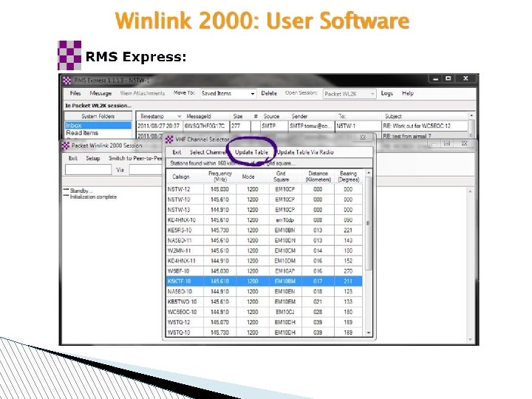The width and height of the screenshot is (532, 399).
Task: Click the Frequency (MHz) column header
Action: tap(220, 177)
